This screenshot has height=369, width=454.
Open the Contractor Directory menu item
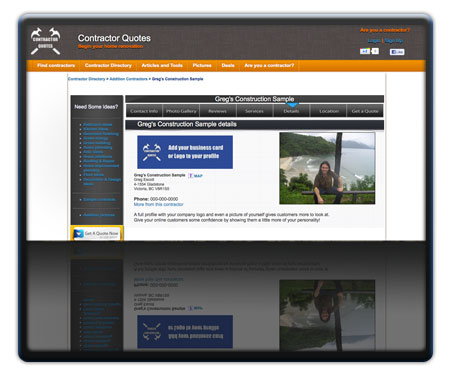click(x=108, y=65)
